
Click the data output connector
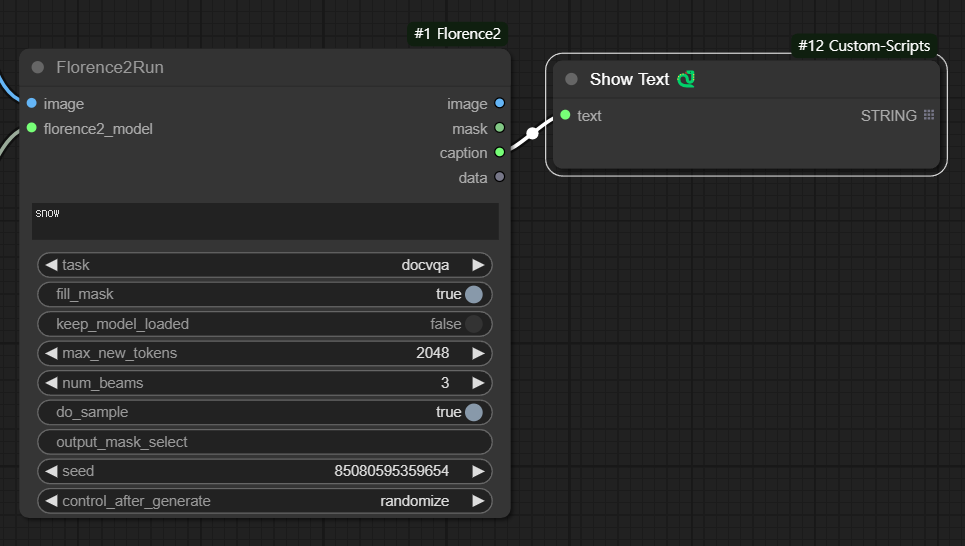(500, 177)
